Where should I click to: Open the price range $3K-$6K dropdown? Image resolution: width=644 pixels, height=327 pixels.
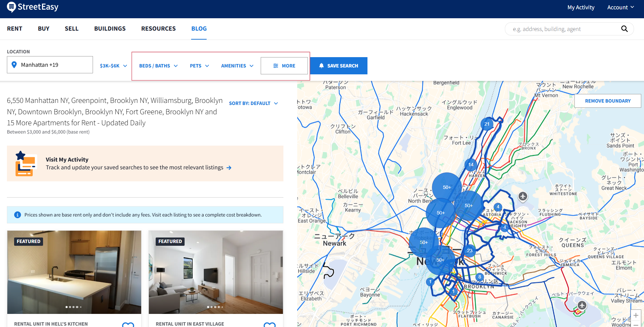(113, 66)
